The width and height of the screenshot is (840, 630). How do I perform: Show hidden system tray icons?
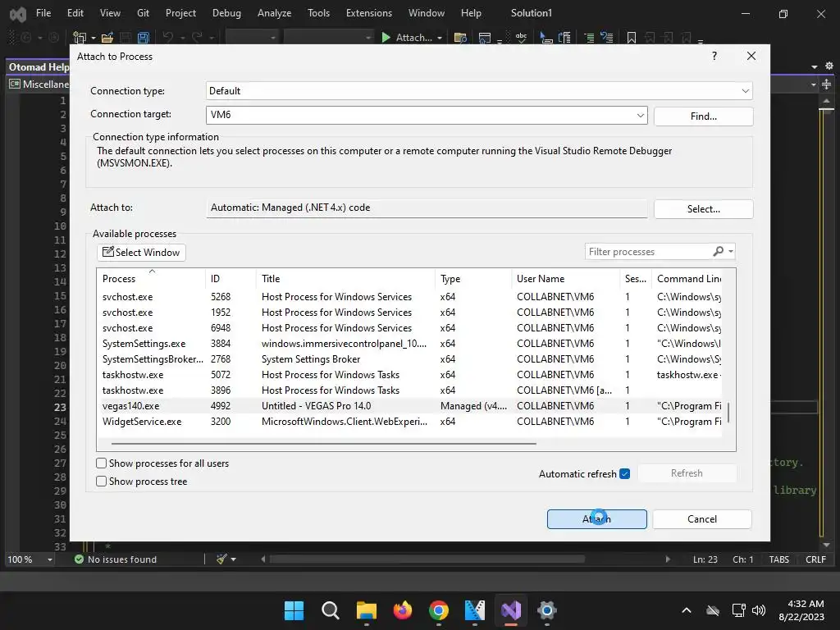(x=687, y=610)
